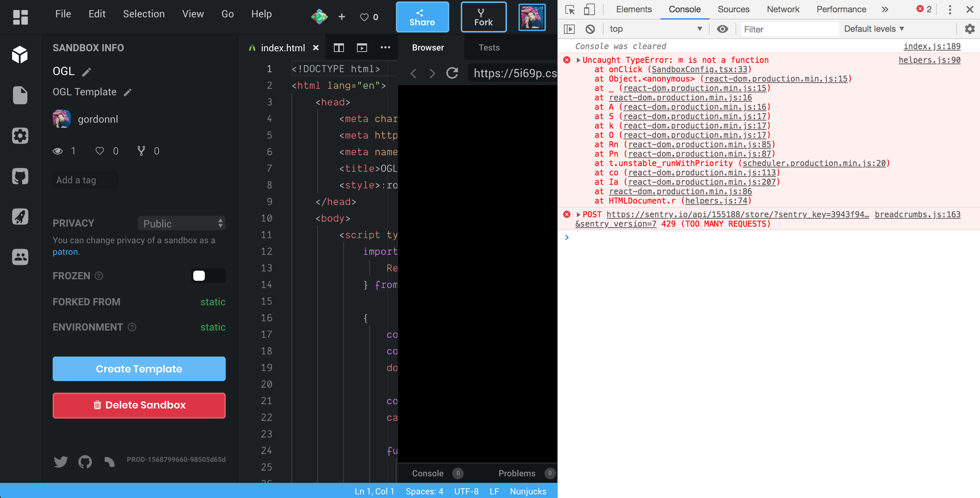Open the top JavaScript context dropdown
The image size is (980, 498).
(655, 29)
